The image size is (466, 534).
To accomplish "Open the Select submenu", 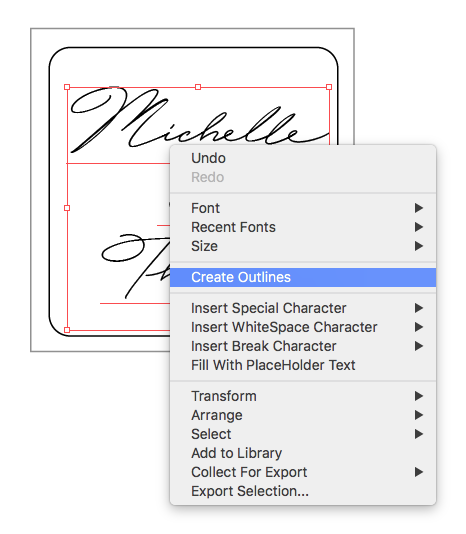I will click(x=303, y=434).
